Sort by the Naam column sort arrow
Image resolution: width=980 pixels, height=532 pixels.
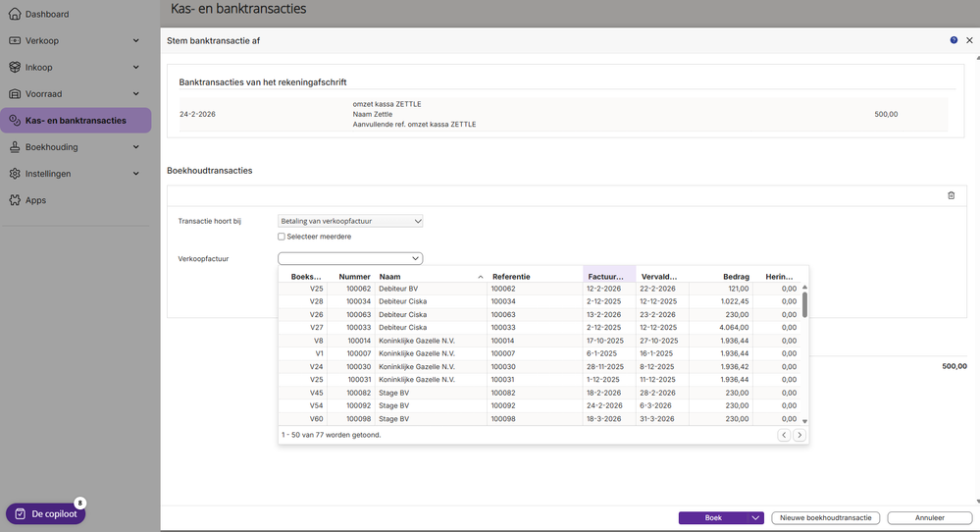(x=481, y=277)
